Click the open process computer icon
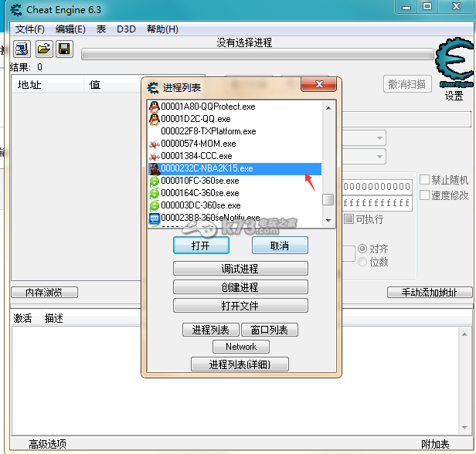 [22, 49]
